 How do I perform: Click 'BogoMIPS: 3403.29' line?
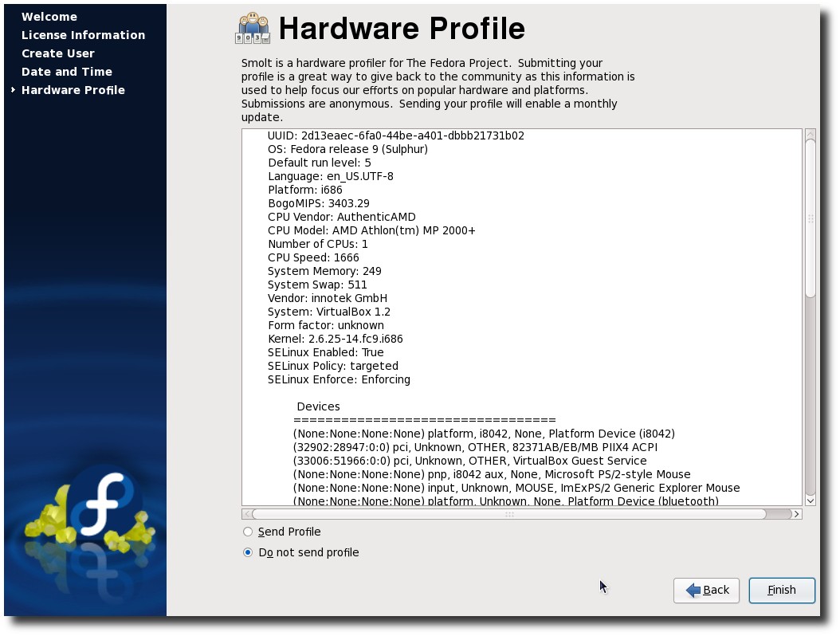tap(319, 203)
